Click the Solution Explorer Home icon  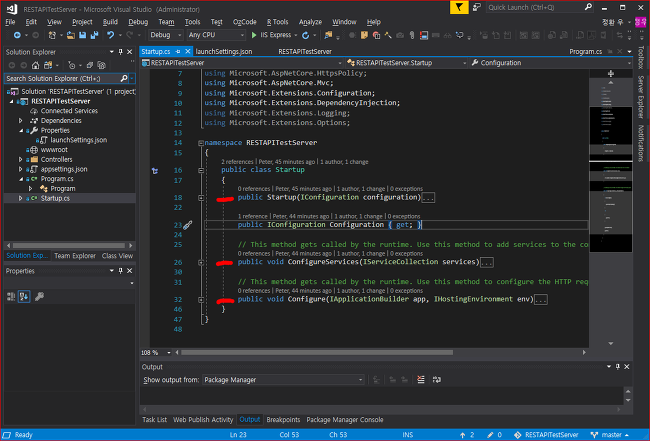[36, 65]
